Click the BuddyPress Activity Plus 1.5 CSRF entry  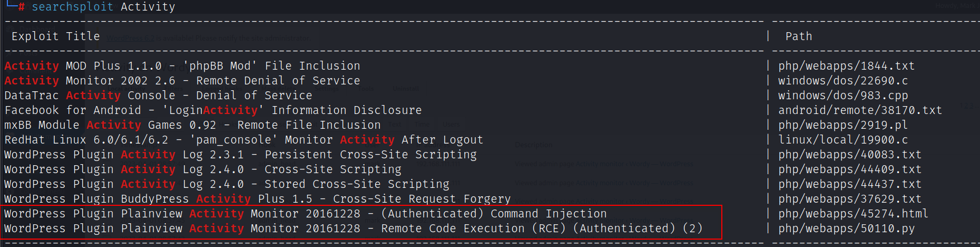257,199
